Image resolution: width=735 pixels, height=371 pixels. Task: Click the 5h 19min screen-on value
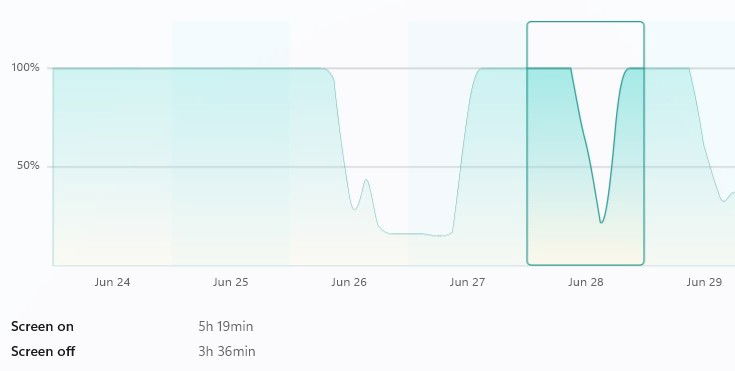(225, 326)
